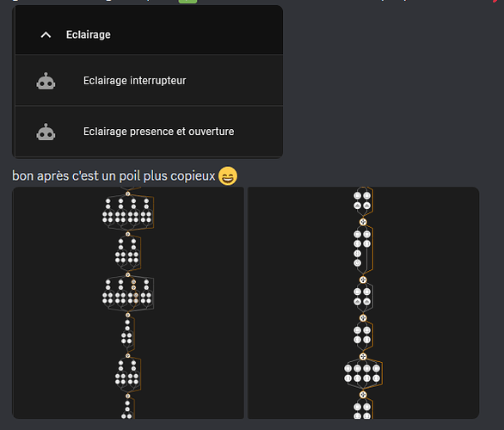Click orange choose node above four-column group, right graph
Image resolution: width=504 pixels, height=430 pixels.
tap(363, 356)
